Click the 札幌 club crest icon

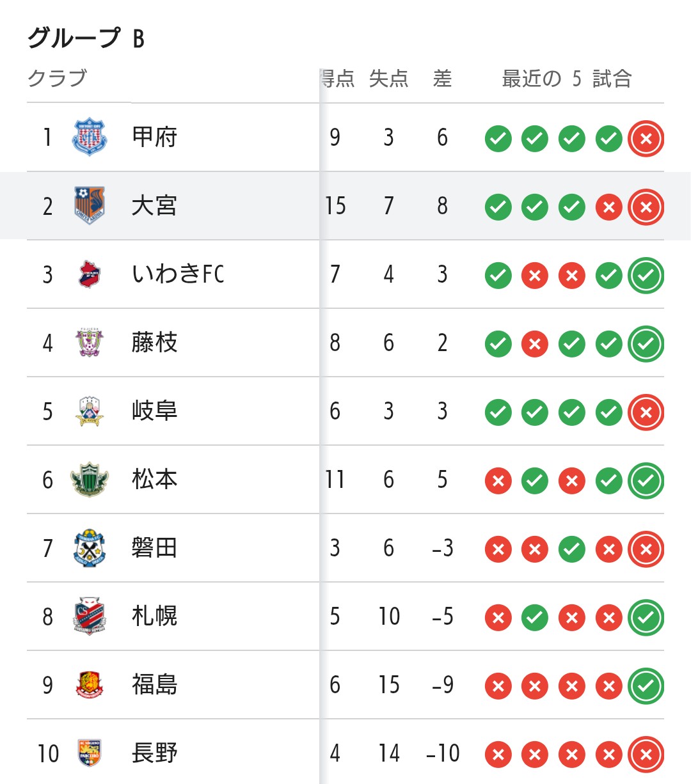click(89, 616)
